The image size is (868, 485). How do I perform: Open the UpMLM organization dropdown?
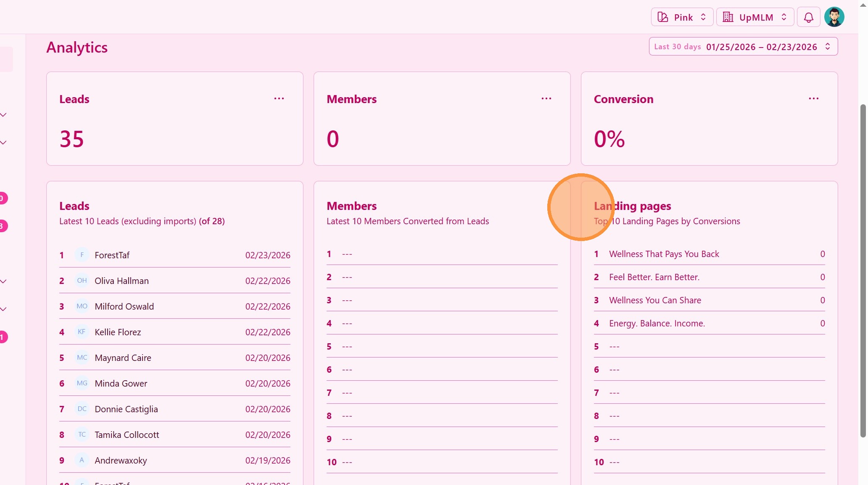[x=755, y=17]
